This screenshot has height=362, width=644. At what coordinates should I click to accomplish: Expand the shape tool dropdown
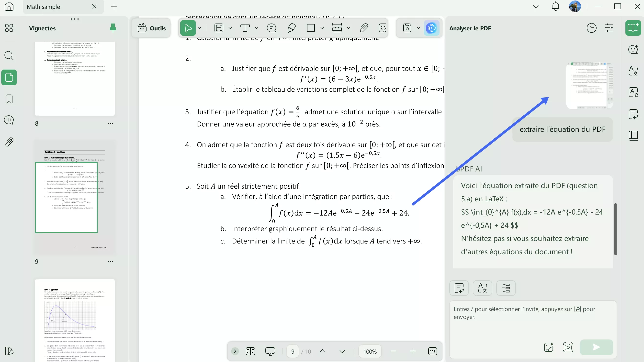(x=322, y=28)
